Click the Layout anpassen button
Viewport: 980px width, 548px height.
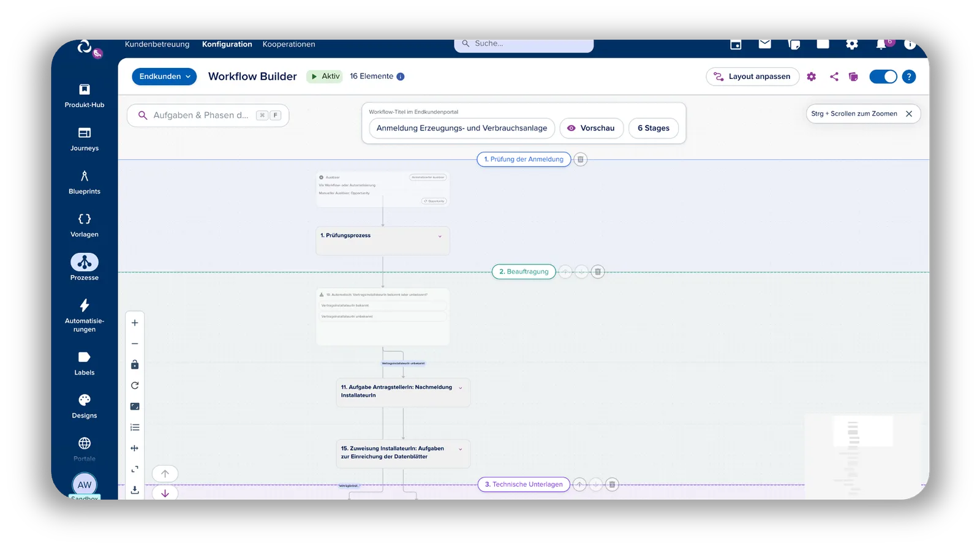(x=753, y=77)
